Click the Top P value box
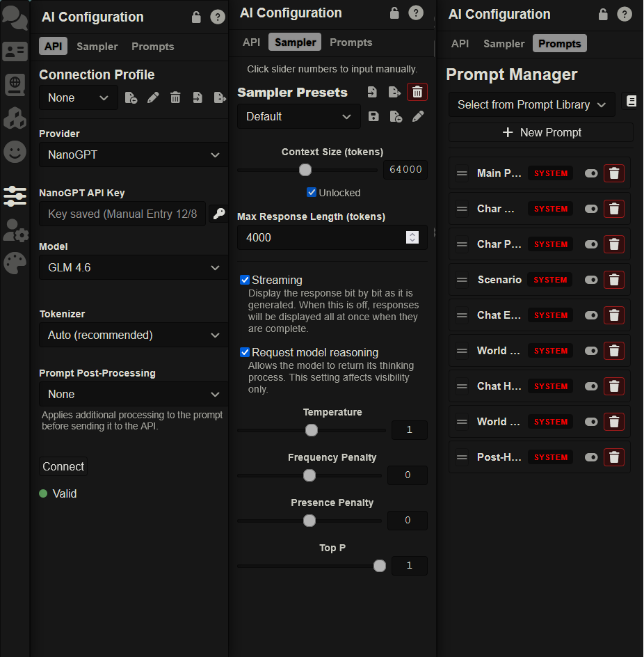Image resolution: width=644 pixels, height=657 pixels. (x=410, y=565)
